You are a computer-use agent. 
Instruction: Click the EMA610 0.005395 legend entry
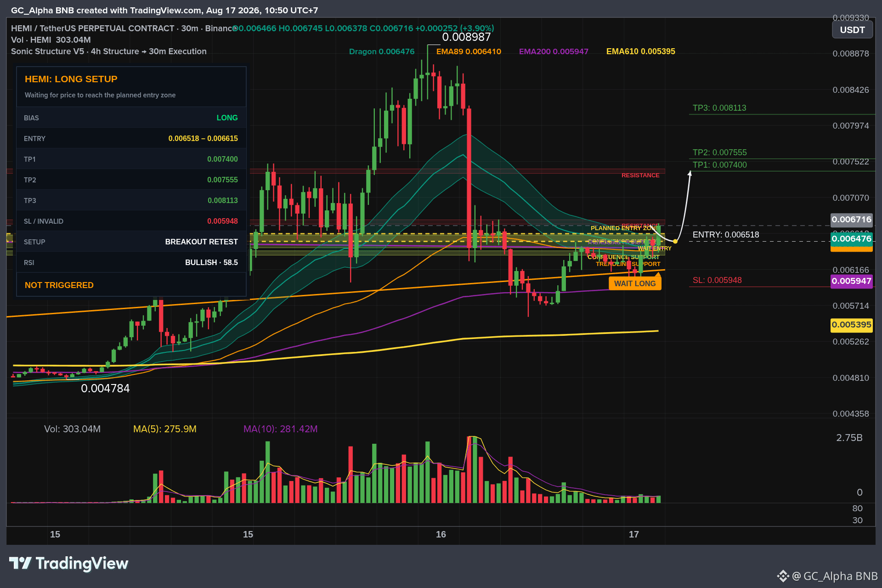coord(641,51)
